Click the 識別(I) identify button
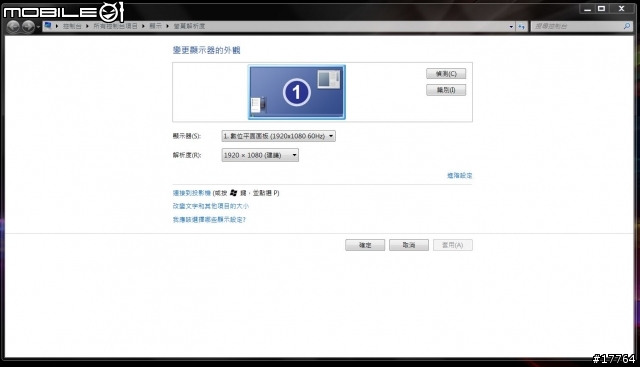 tap(446, 90)
